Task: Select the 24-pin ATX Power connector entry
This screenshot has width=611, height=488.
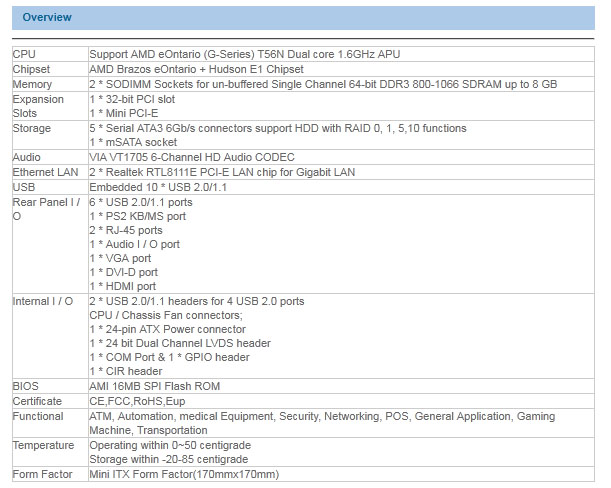Action: click(x=167, y=329)
